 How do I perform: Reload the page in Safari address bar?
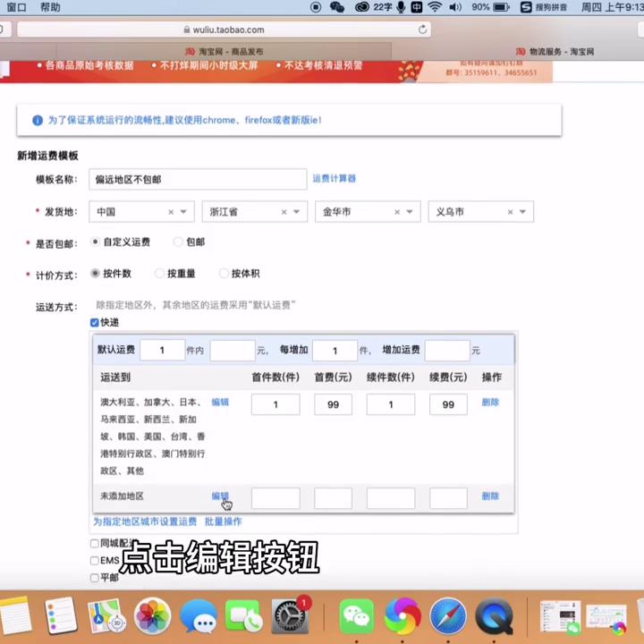click(422, 30)
